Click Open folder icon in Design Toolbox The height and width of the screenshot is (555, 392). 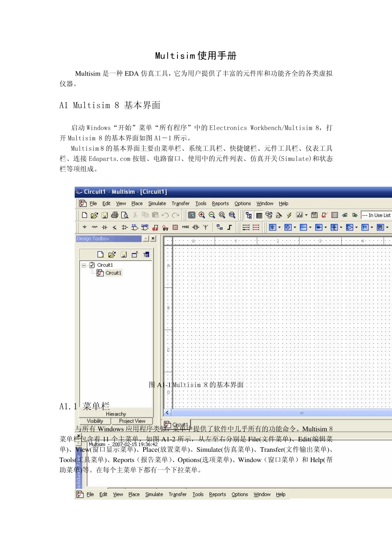pos(112,254)
